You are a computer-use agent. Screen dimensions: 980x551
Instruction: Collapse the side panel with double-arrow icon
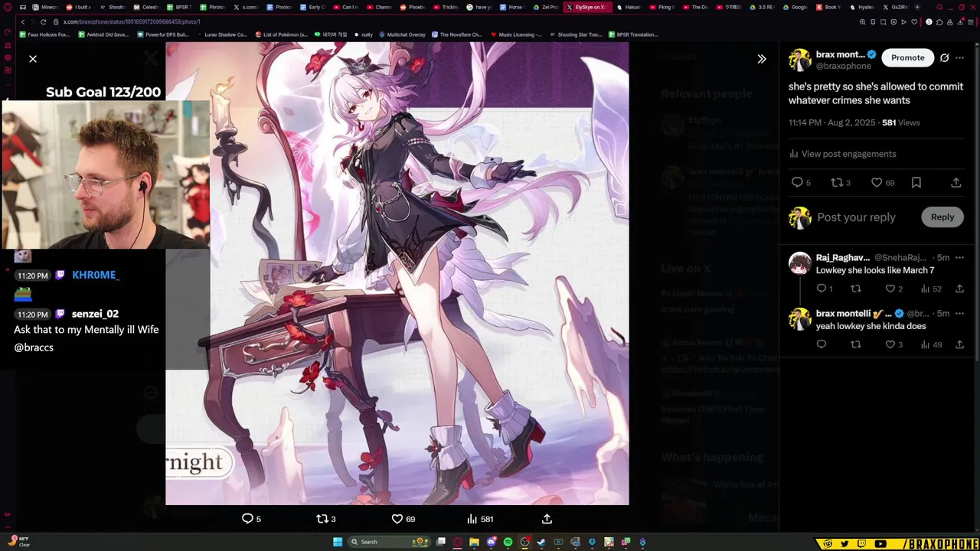pyautogui.click(x=762, y=59)
